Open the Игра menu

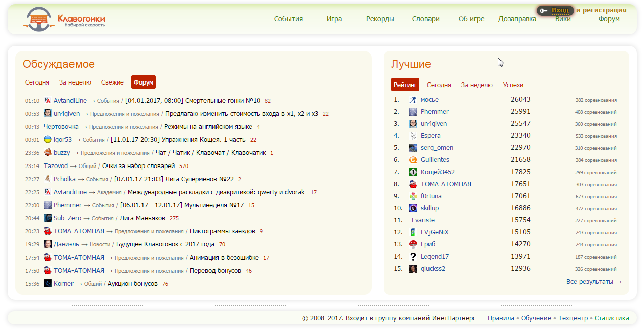tap(334, 19)
